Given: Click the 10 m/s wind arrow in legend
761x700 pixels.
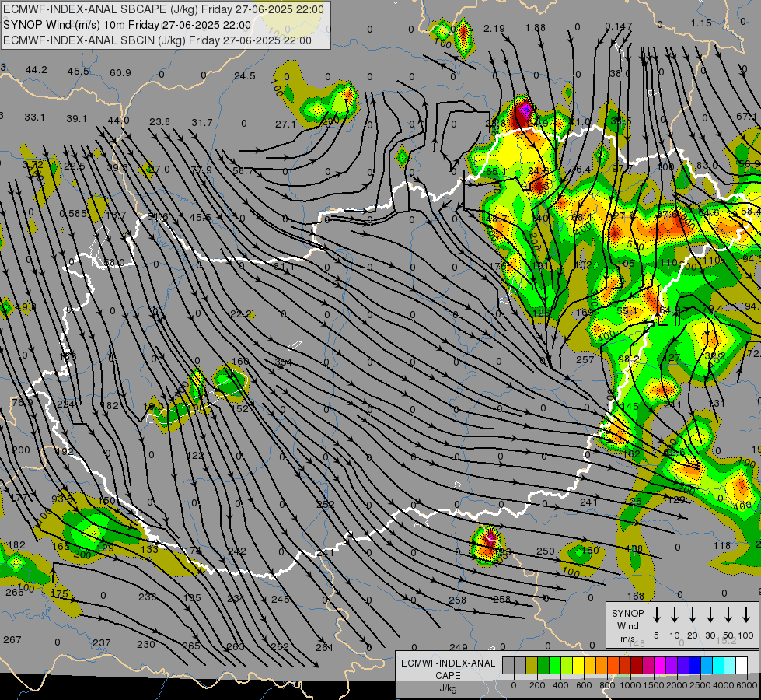Looking at the screenshot, I should (x=674, y=615).
